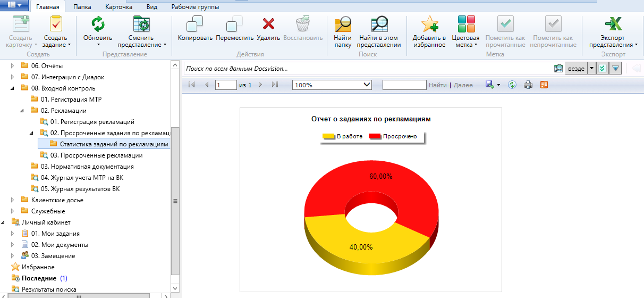Open the export format dropdown arrow

pyautogui.click(x=498, y=85)
